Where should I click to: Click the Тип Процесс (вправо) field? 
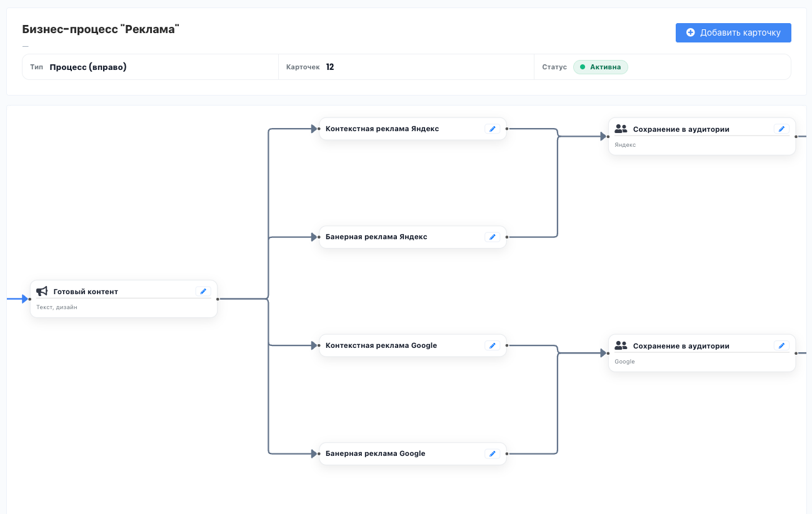[151, 67]
